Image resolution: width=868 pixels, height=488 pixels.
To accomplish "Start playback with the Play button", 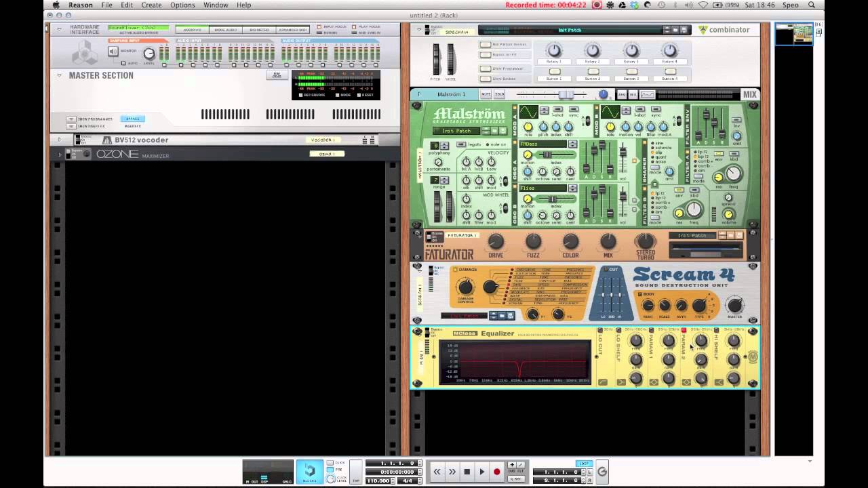I will click(x=482, y=472).
